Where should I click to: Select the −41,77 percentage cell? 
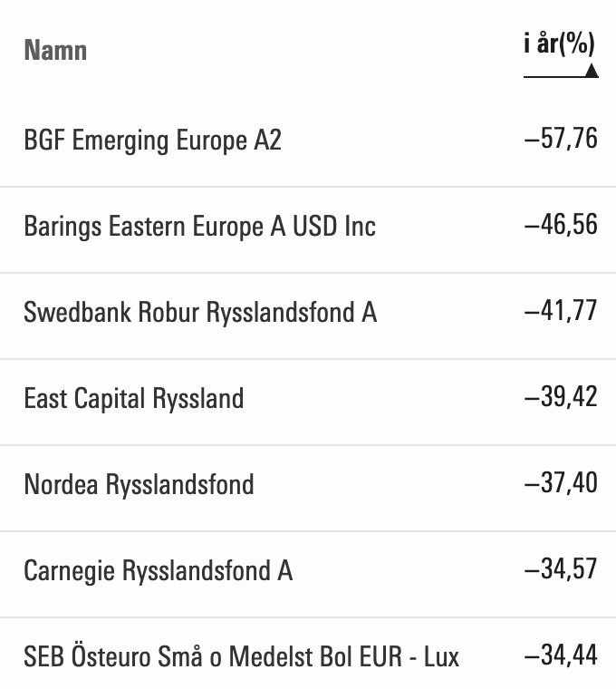(561, 311)
